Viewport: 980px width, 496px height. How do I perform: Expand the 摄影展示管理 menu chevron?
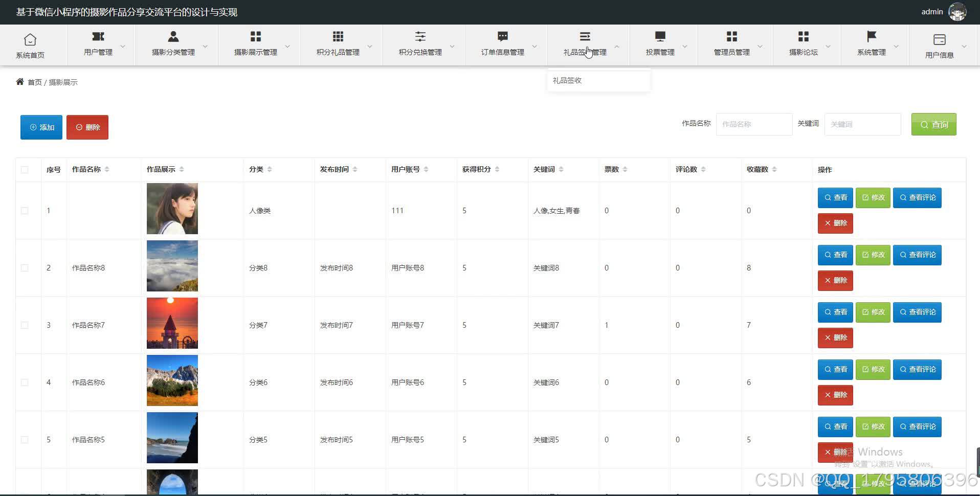point(287,46)
